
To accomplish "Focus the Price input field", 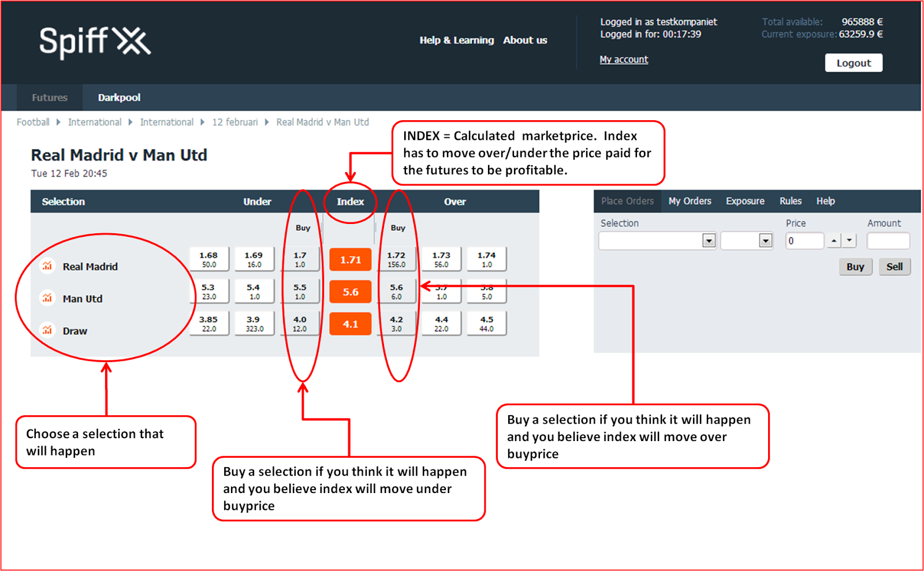I will (x=804, y=241).
